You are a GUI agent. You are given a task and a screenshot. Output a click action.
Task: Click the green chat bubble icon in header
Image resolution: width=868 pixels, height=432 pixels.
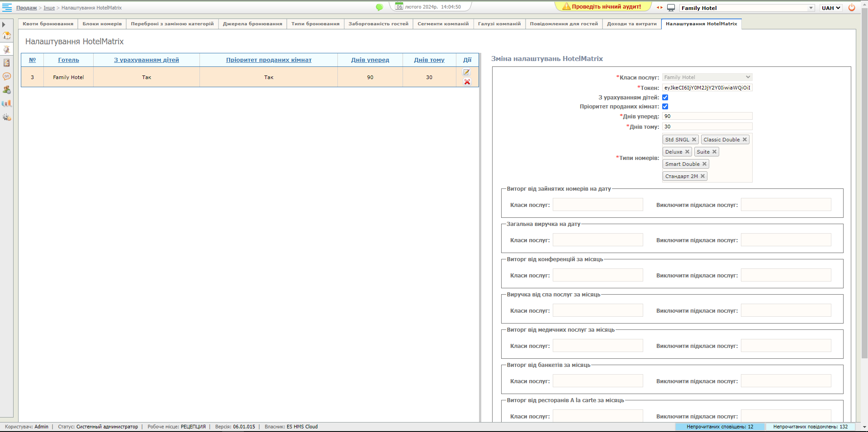point(379,7)
